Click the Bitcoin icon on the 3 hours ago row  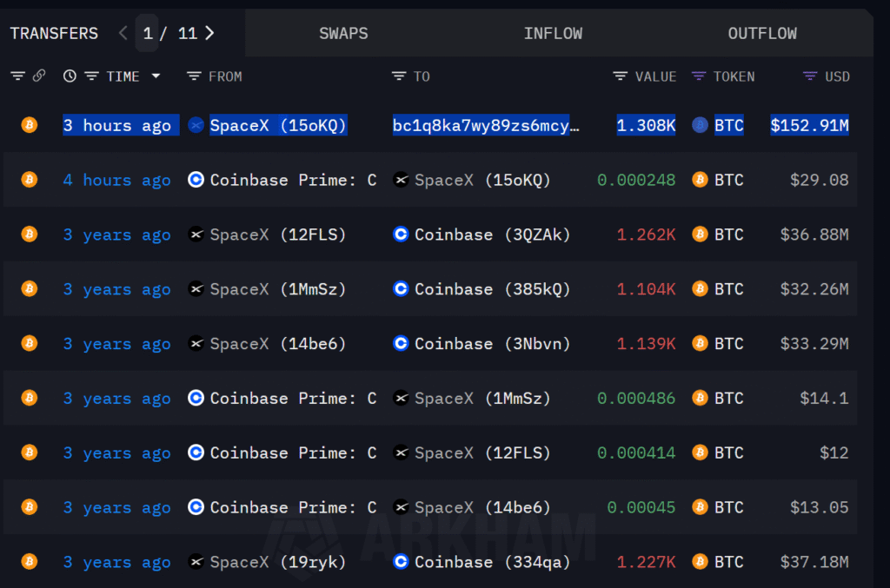pyautogui.click(x=30, y=125)
